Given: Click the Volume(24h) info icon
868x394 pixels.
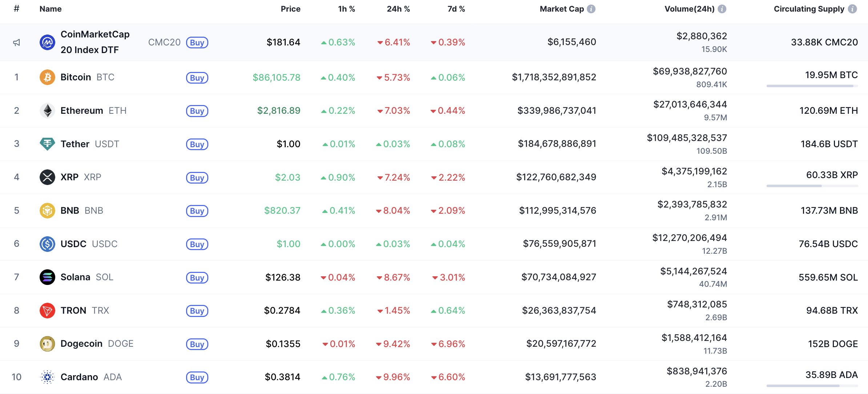Looking at the screenshot, I should 722,9.
